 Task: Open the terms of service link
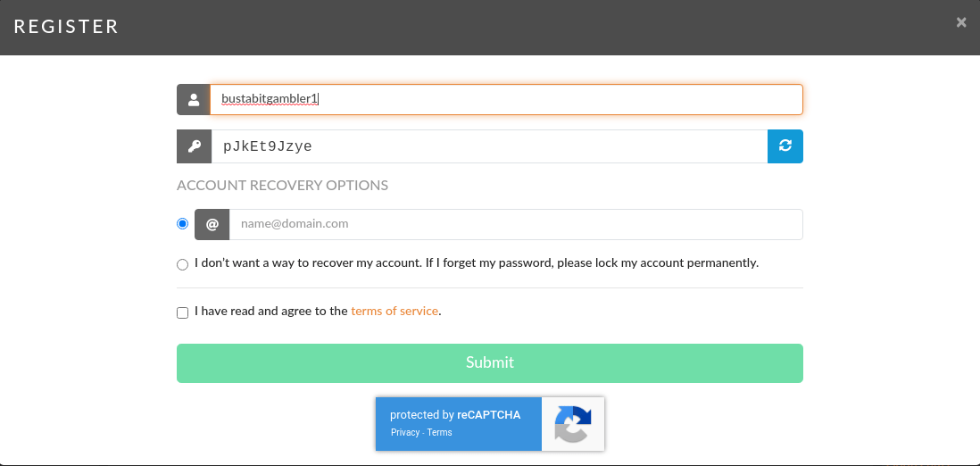[394, 311]
